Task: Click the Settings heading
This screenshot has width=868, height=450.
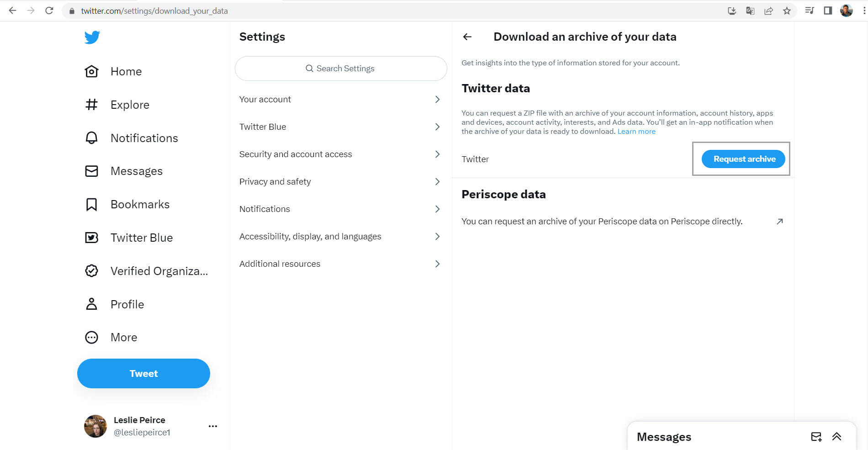Action: pos(262,37)
